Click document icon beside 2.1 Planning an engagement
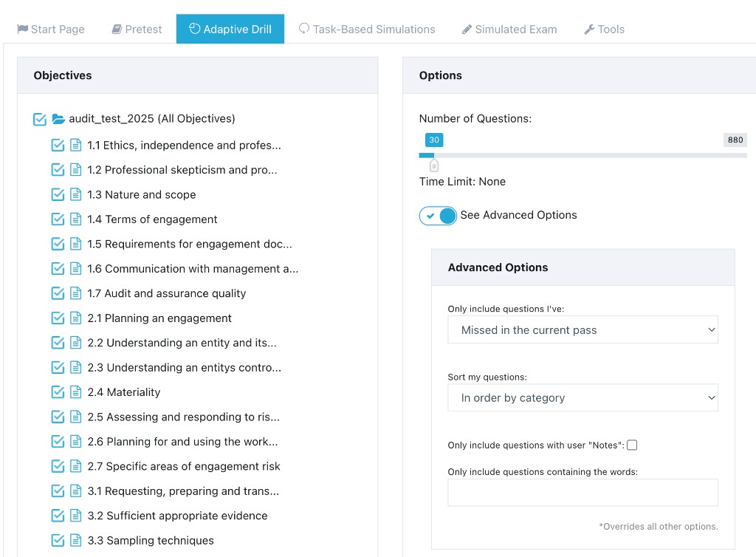 click(76, 318)
